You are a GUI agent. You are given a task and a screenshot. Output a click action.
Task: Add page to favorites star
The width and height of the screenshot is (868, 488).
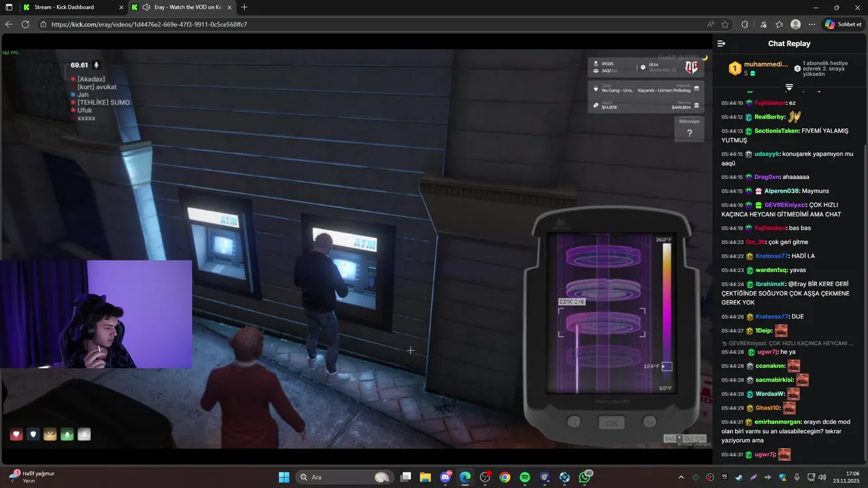(x=725, y=24)
